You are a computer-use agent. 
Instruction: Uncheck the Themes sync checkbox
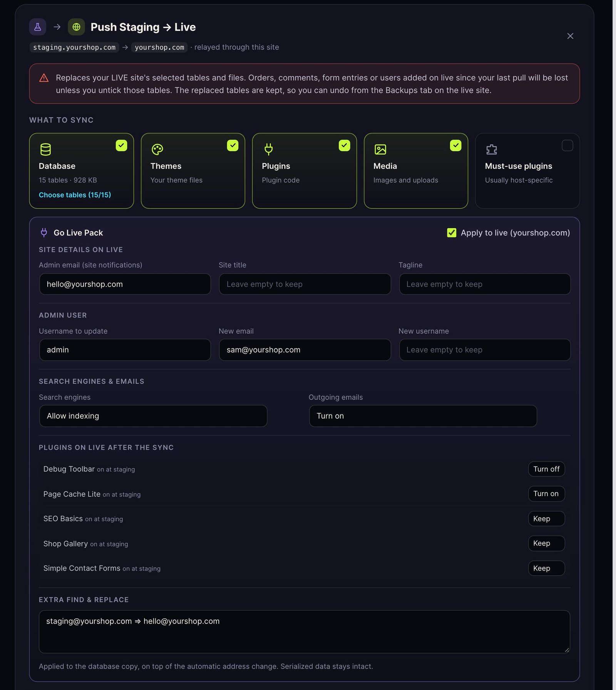[x=233, y=145]
